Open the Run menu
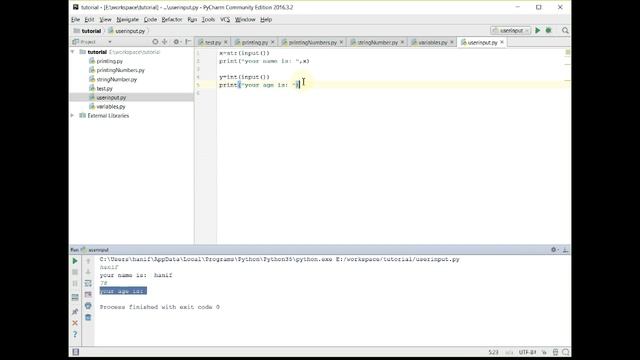The height and width of the screenshot is (360, 640). (x=192, y=20)
